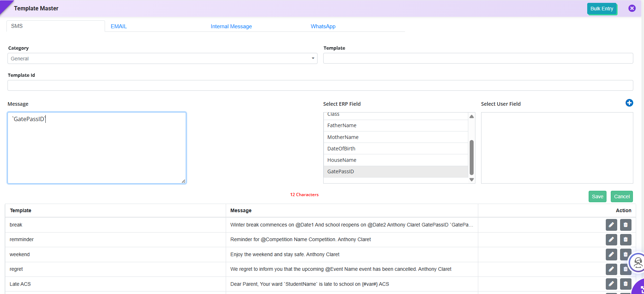Image resolution: width=644 pixels, height=294 pixels.
Task: Close the Template Master panel
Action: point(632,8)
